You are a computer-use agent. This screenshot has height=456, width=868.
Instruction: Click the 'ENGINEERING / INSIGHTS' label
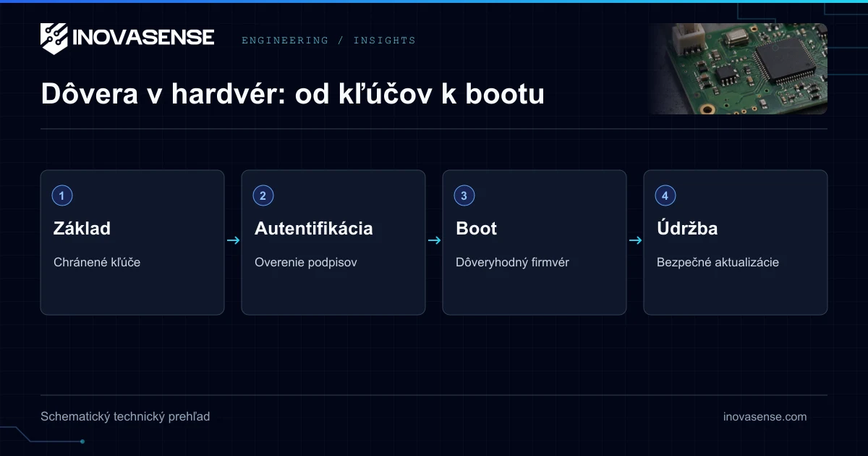pyautogui.click(x=328, y=41)
